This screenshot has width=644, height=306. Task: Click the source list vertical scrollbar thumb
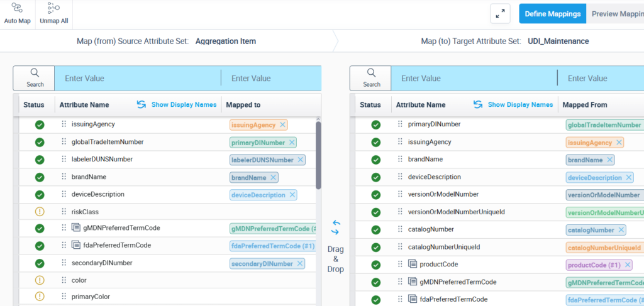(318, 155)
